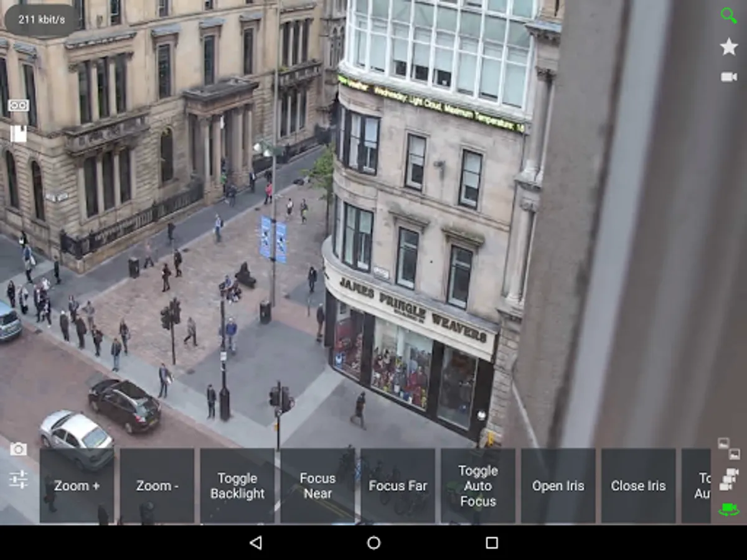The height and width of the screenshot is (560, 747).
Task: Tap the 211 kbit/s bitrate indicator
Action: [x=42, y=19]
